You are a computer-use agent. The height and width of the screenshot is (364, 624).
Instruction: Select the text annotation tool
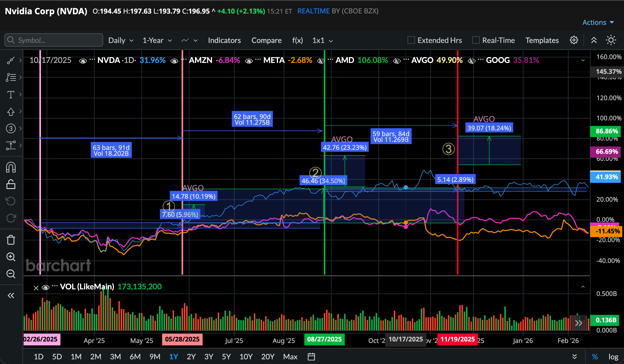pyautogui.click(x=11, y=94)
